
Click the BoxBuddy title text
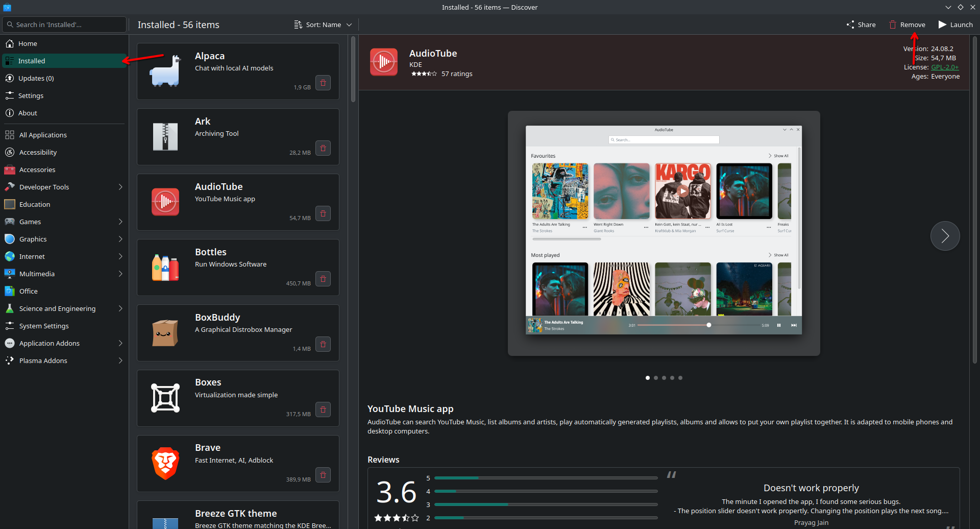(217, 317)
